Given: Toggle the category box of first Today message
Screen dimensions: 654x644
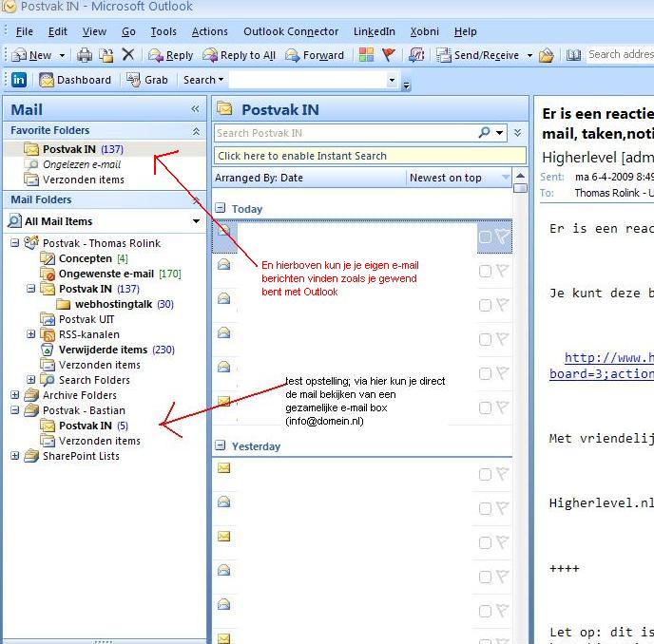Looking at the screenshot, I should tap(485, 237).
